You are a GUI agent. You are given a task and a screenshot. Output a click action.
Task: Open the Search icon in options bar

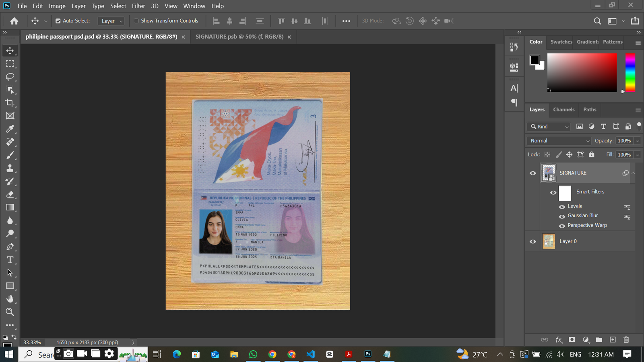click(597, 21)
